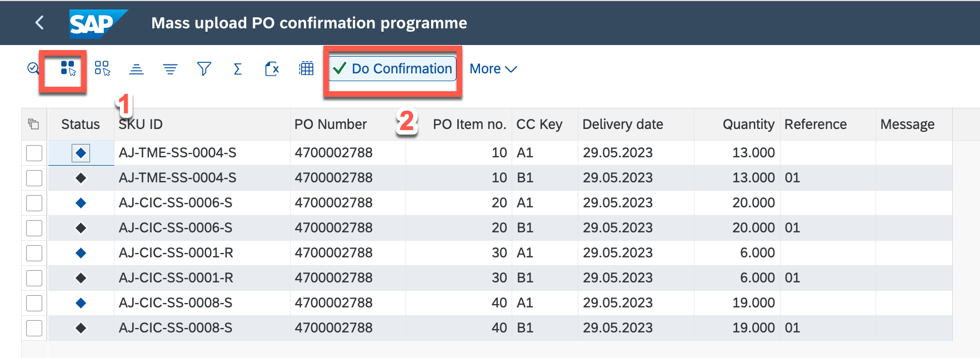Select the AJ-CIC-SS-0006-S A1 row checkbox
Image resolution: width=980 pixels, height=358 pixels.
pyautogui.click(x=34, y=203)
